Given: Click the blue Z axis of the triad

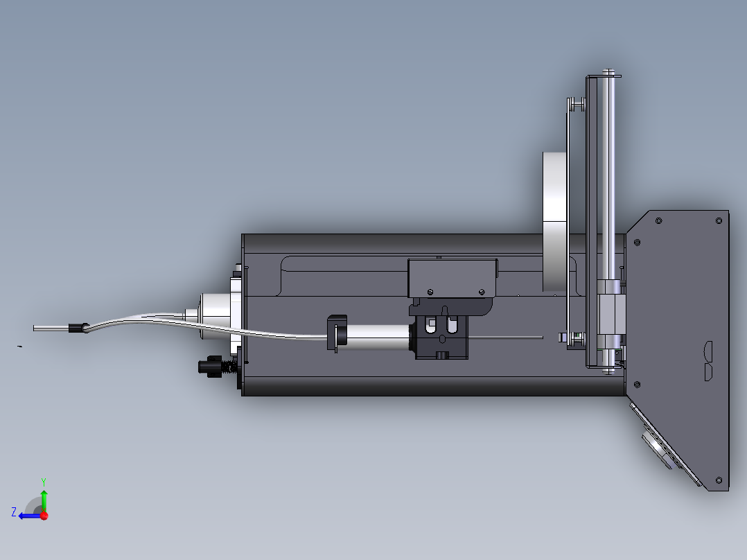Looking at the screenshot, I should point(30,516).
